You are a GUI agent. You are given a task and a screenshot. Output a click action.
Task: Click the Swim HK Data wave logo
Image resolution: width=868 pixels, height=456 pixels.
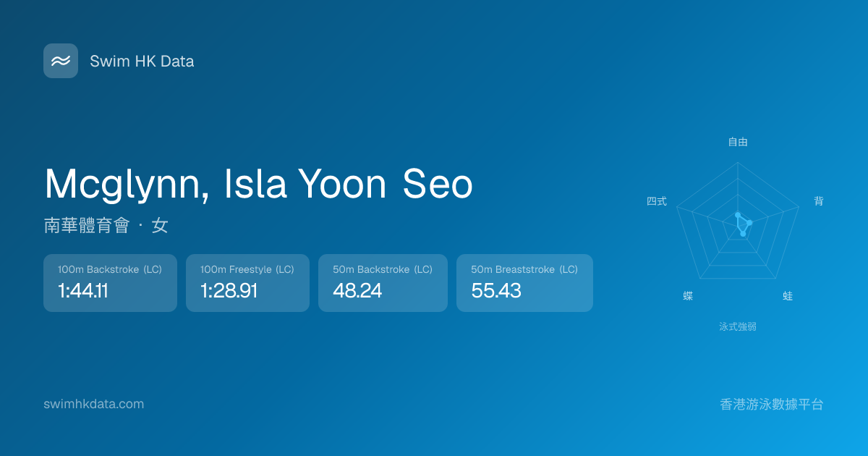pos(61,61)
